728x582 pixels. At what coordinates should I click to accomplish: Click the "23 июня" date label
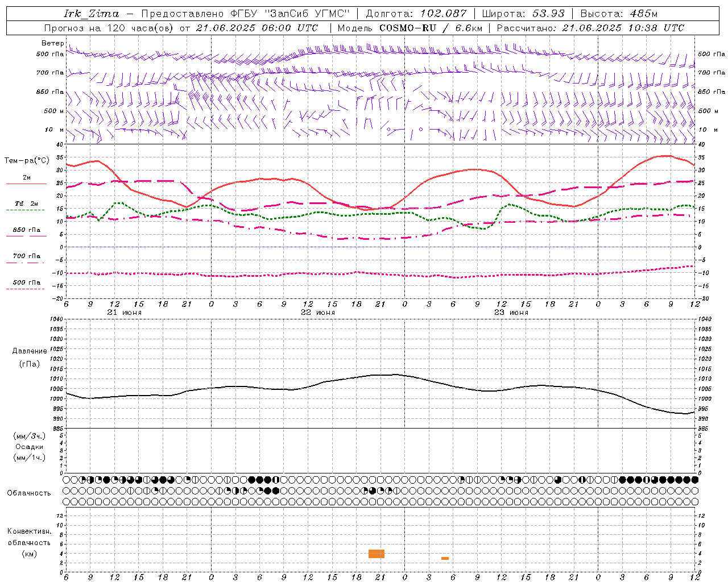(x=511, y=313)
